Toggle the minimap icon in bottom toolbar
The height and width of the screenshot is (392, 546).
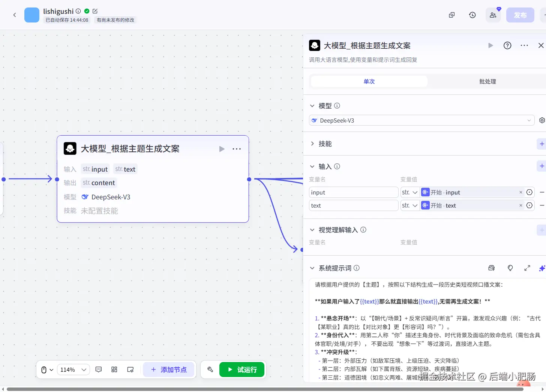click(x=130, y=370)
